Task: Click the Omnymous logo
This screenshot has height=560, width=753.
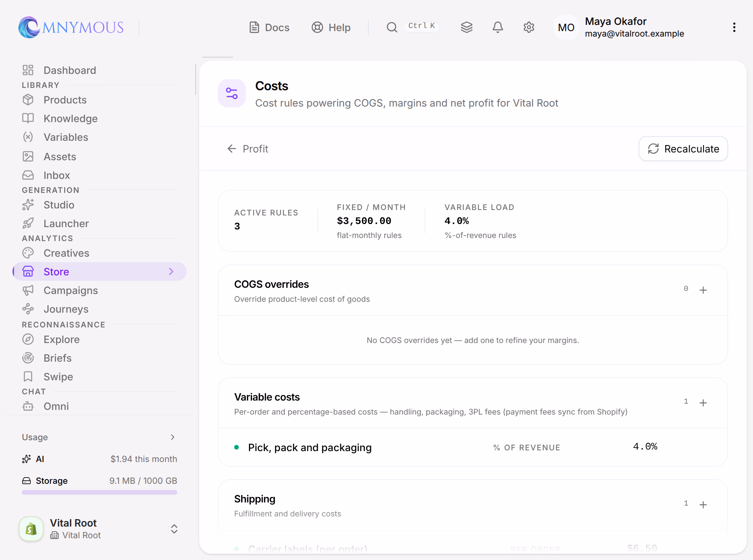Action: [x=71, y=27]
